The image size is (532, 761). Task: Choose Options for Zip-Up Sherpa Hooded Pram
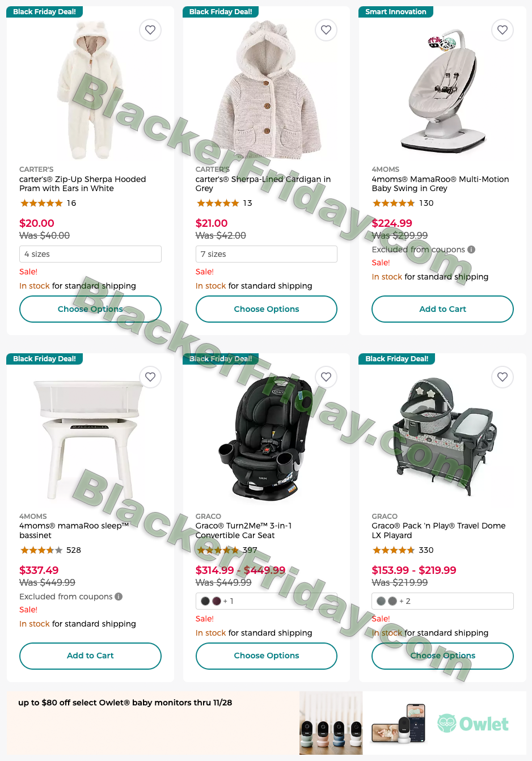pos(90,309)
